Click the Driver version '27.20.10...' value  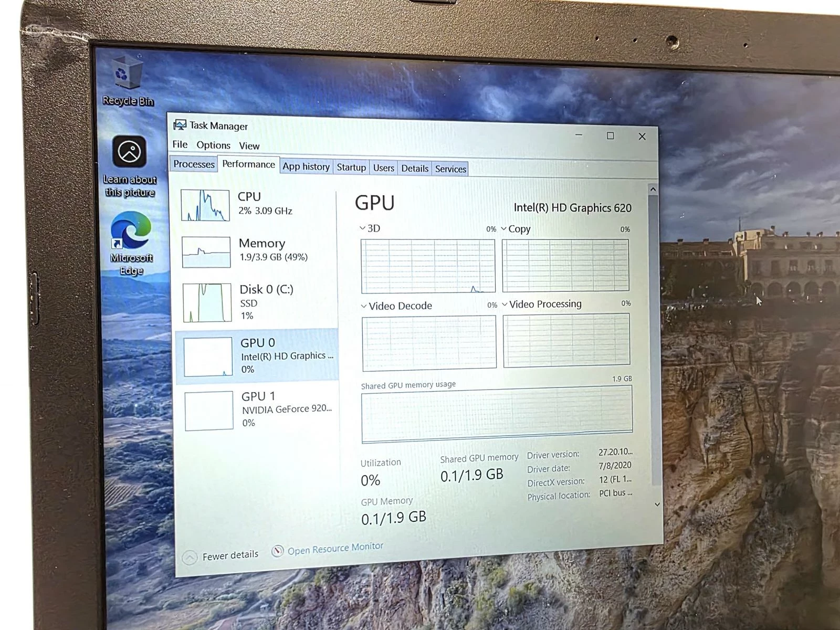pyautogui.click(x=615, y=451)
